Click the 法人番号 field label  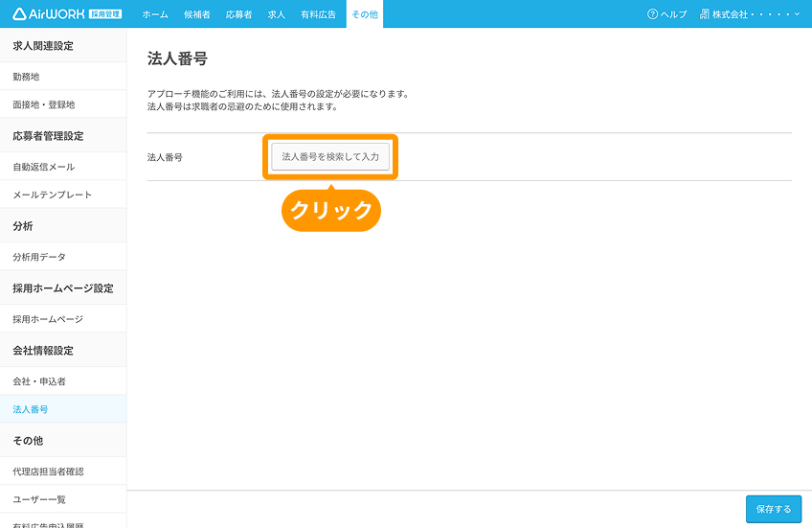click(x=165, y=157)
